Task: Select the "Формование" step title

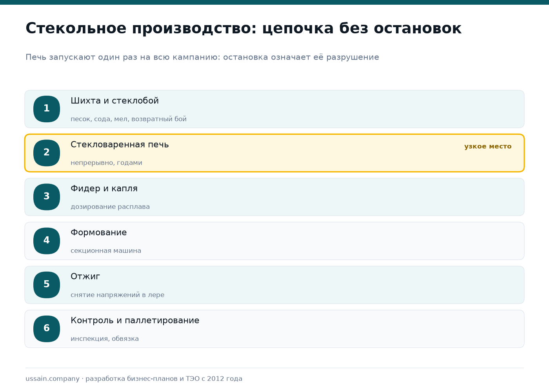Action: [98, 232]
